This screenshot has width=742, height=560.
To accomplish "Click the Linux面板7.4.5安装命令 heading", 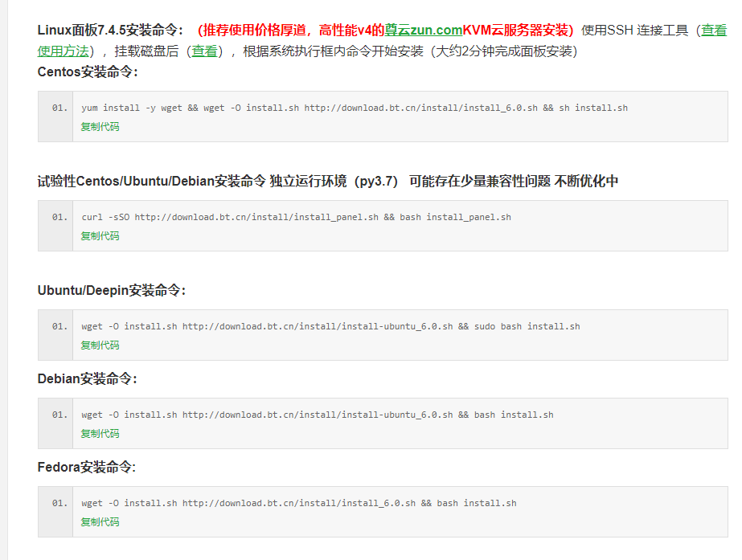I will tap(110, 31).
